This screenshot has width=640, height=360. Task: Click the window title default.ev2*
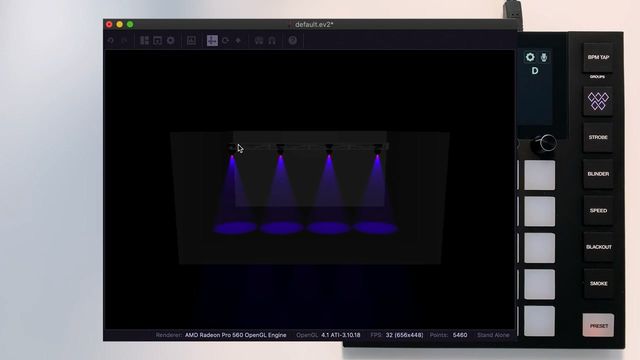[314, 24]
